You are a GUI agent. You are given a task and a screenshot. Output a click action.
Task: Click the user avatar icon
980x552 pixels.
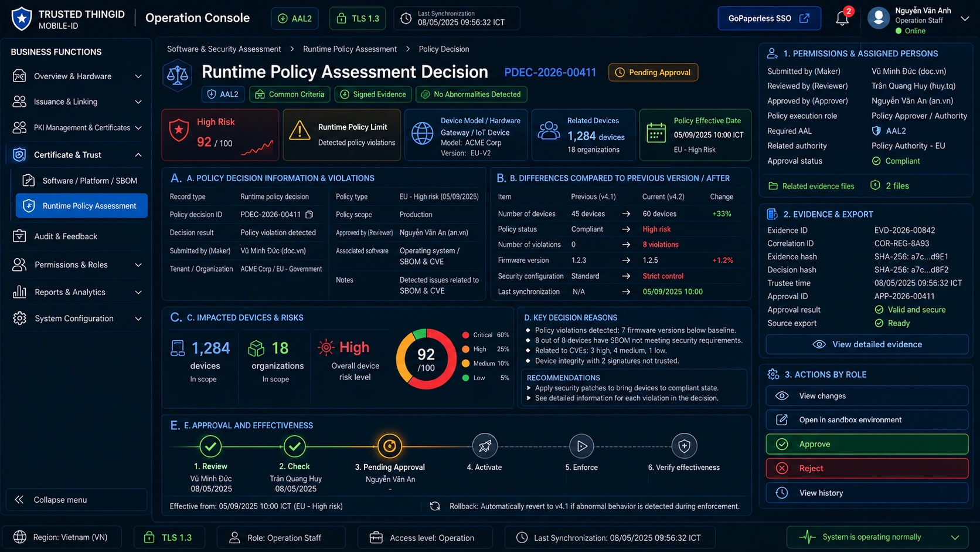879,18
